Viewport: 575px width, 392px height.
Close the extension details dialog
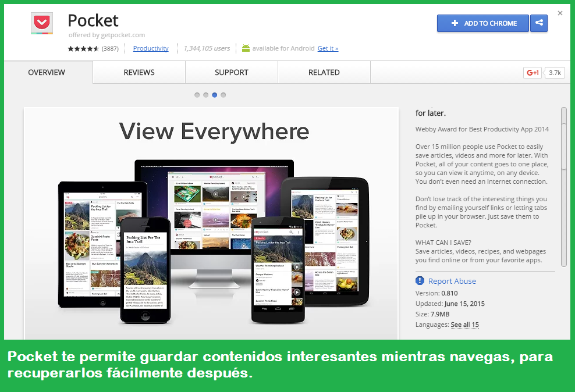tap(560, 13)
